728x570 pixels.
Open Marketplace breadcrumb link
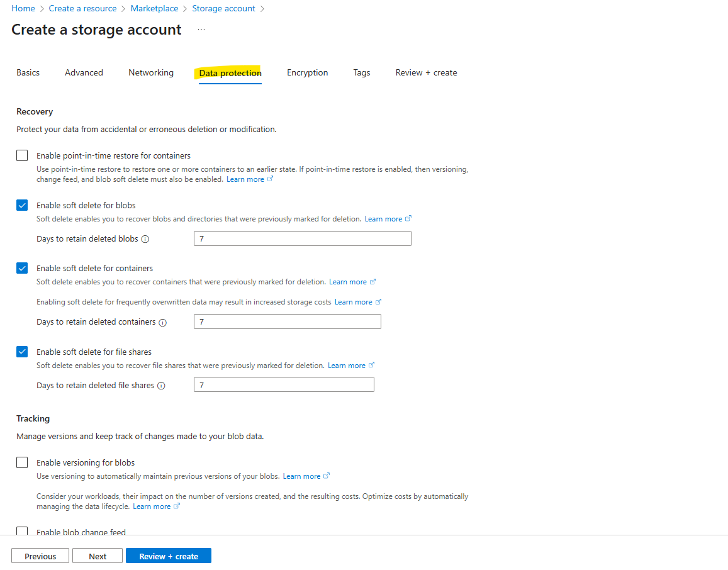pos(154,8)
